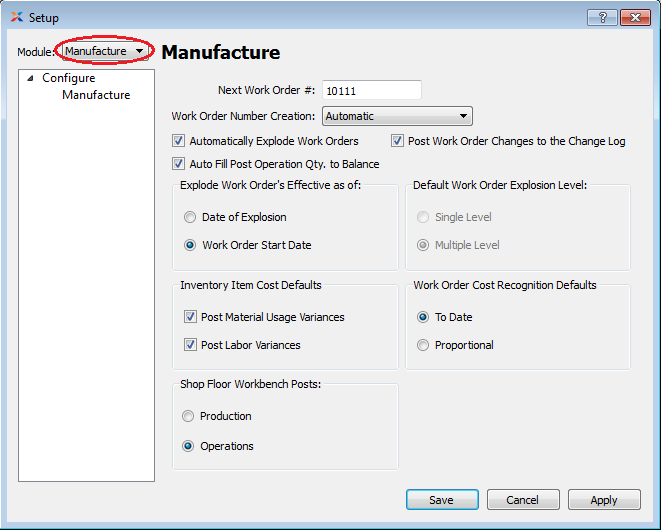Toggle Automatically Explode Work Orders checkbox

click(179, 141)
